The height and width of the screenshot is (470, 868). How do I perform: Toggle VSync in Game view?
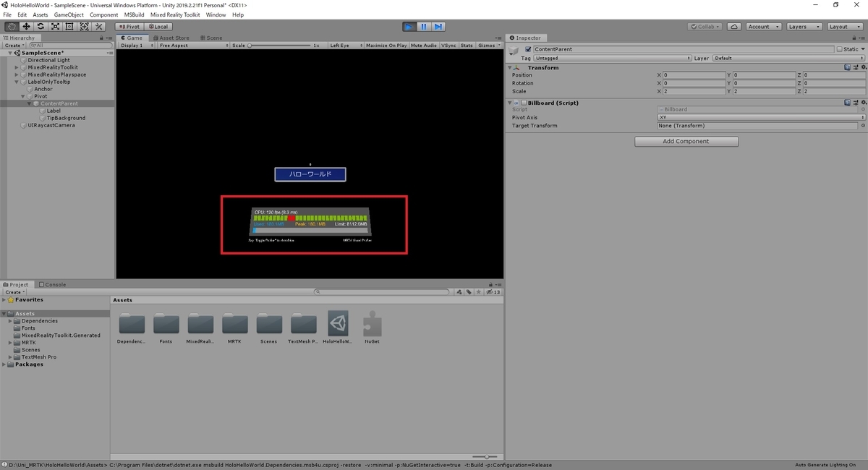point(448,46)
